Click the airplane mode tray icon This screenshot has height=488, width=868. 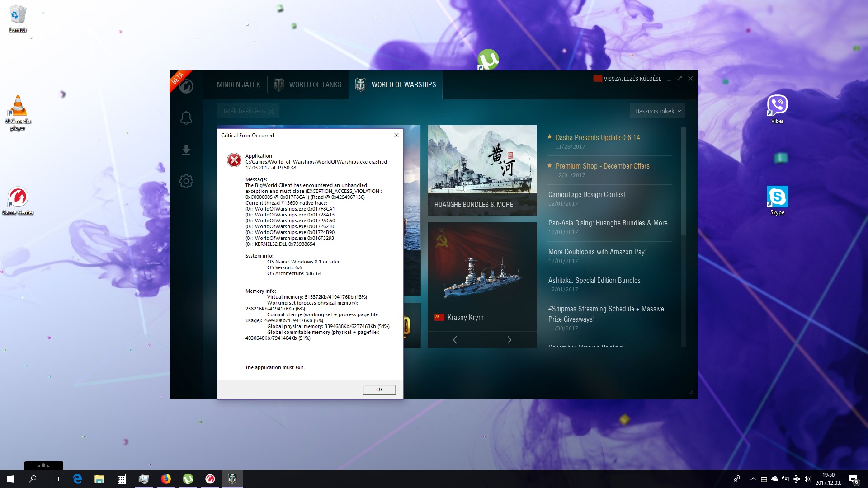point(797,479)
